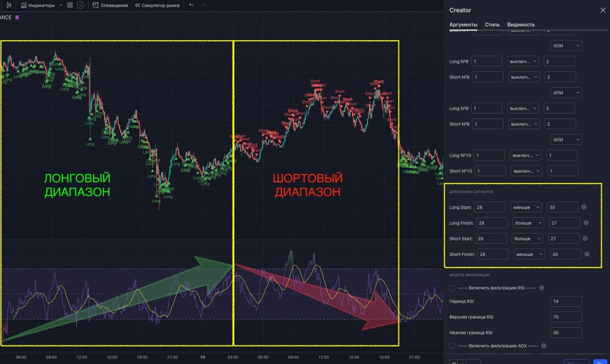Image resolution: width=610 pixels, height=364 pixels.
Task: Open the Long Start меньше dropdown
Action: pos(526,207)
